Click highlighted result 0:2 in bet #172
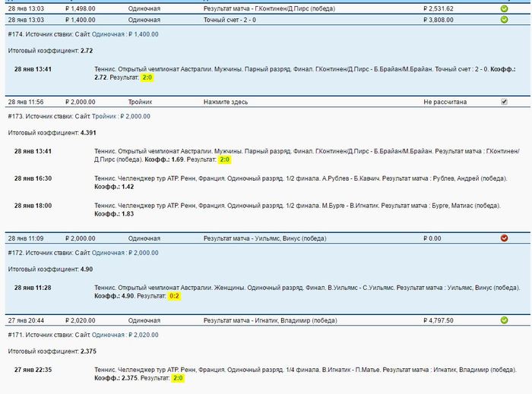Screen dimensions: 532x394 pos(174,296)
